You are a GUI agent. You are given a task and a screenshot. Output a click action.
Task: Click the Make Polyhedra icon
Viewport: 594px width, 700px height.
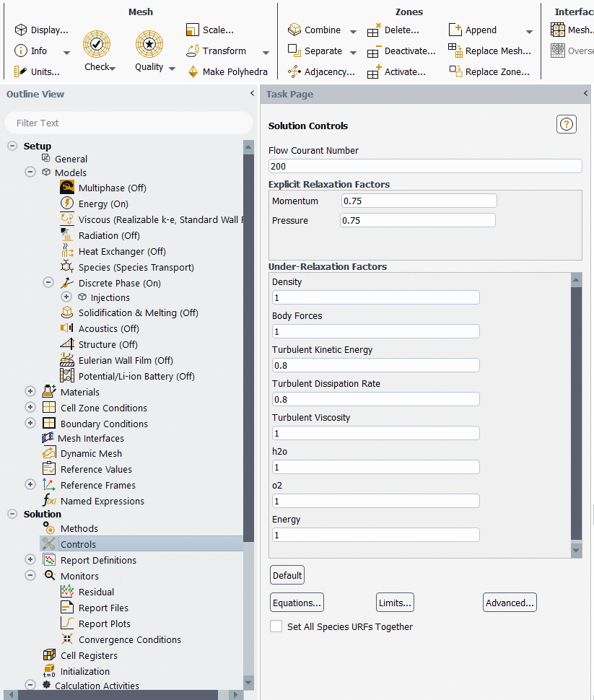[x=193, y=72]
